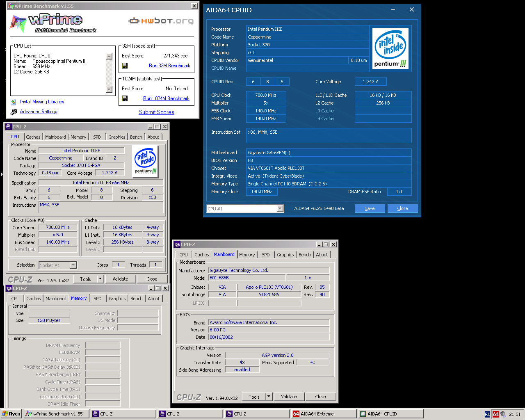
Task: Open Advanced Settings link
Action: coord(39,112)
